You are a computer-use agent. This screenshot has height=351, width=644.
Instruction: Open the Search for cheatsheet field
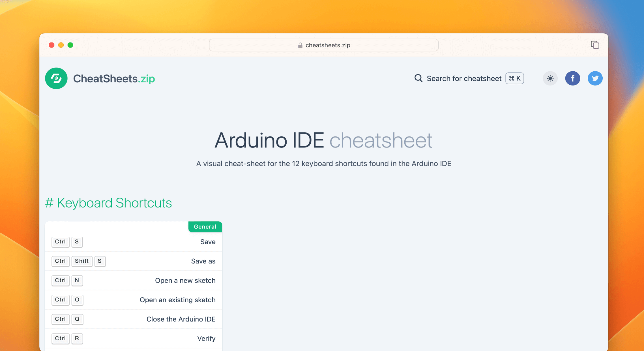point(464,78)
